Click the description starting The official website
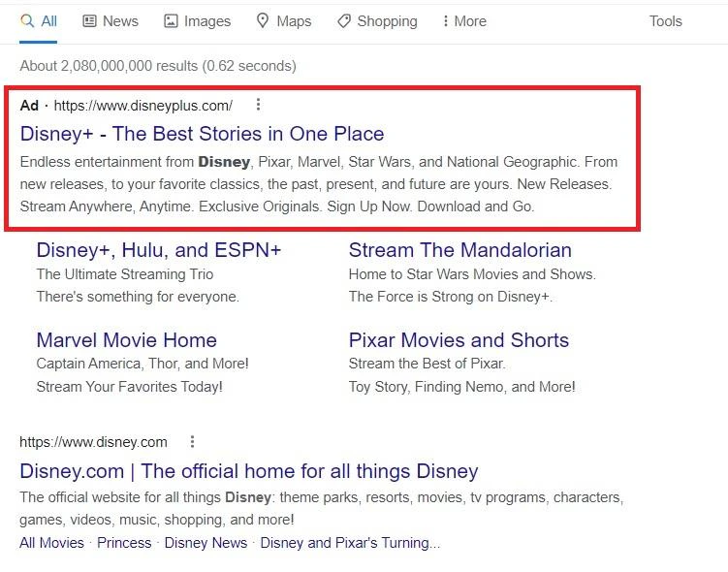 (322, 508)
